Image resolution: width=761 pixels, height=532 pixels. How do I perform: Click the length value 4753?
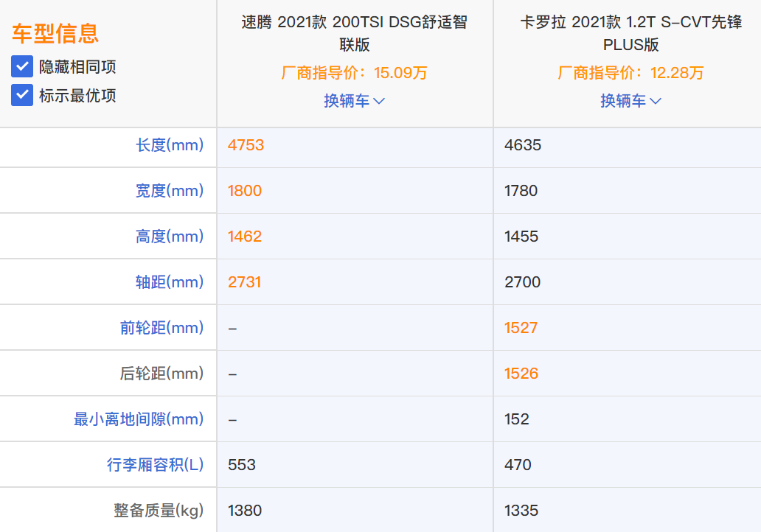tap(246, 145)
